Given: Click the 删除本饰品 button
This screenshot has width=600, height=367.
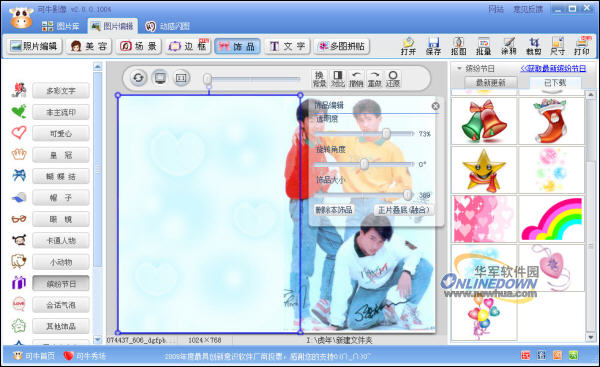Looking at the screenshot, I should 333,210.
